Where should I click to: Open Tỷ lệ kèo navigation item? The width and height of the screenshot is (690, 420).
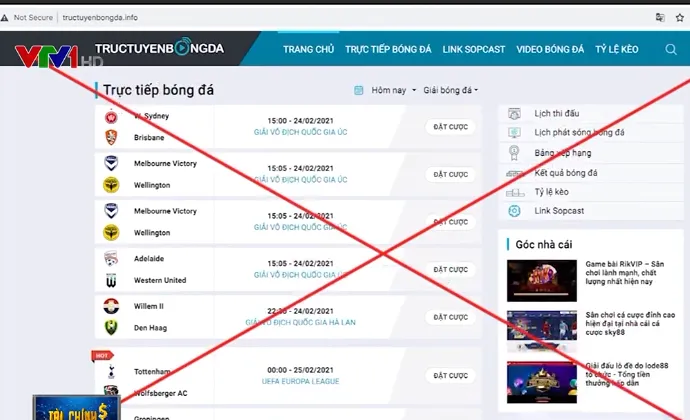point(617,49)
